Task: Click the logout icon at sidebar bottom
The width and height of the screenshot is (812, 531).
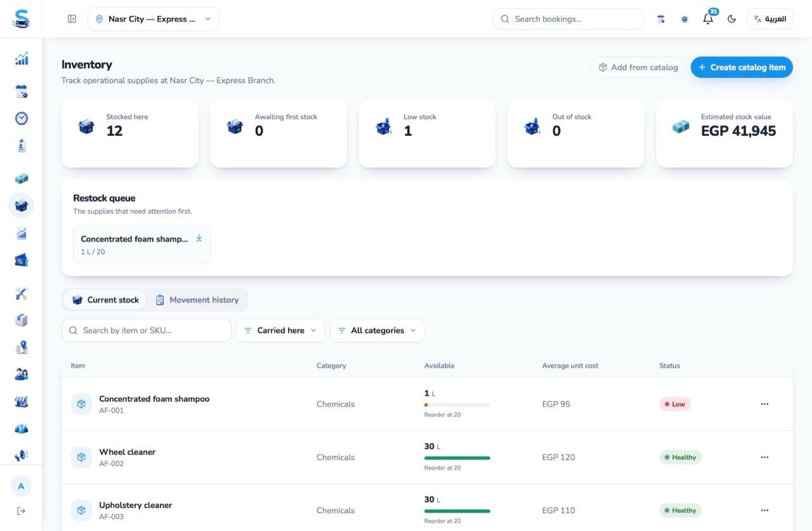Action: coord(22,511)
